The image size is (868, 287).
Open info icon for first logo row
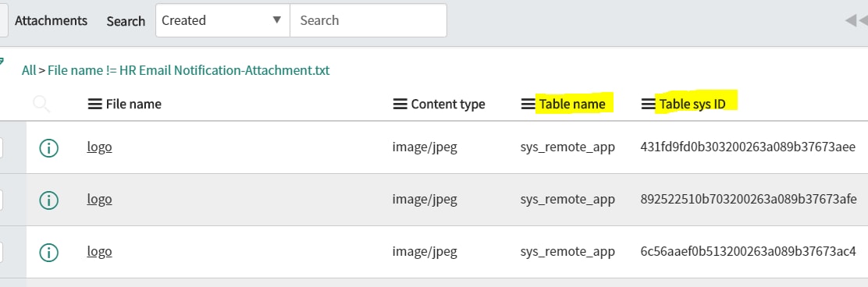(x=48, y=147)
